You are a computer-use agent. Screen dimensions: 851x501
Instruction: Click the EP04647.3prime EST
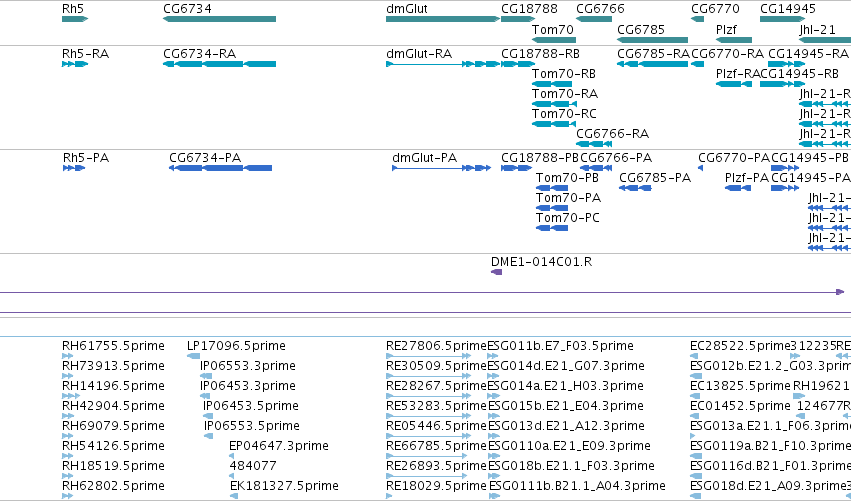(x=231, y=456)
